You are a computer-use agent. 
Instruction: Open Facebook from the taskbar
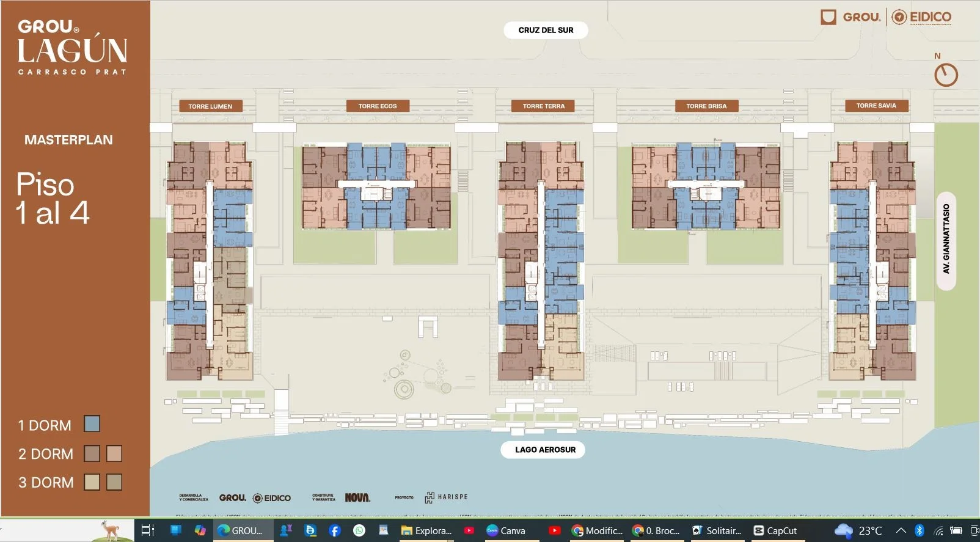(x=335, y=530)
